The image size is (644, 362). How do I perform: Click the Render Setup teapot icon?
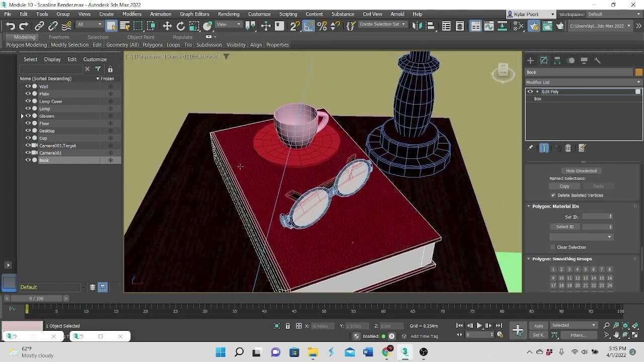[x=534, y=26]
